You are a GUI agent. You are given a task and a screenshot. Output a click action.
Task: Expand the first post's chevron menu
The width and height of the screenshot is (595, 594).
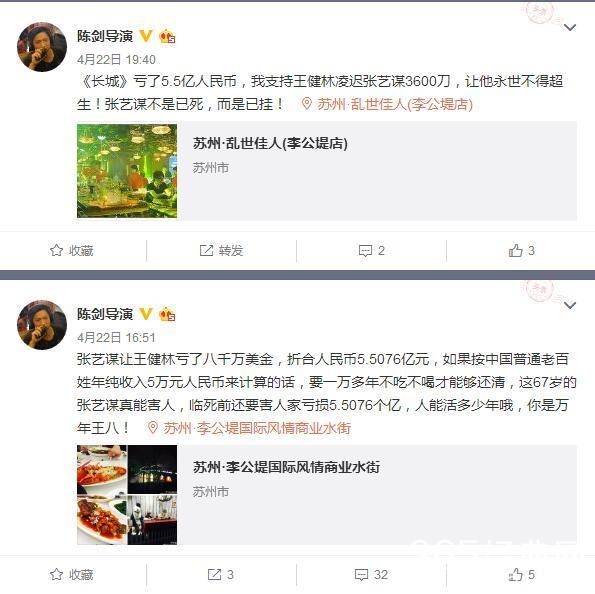(570, 28)
